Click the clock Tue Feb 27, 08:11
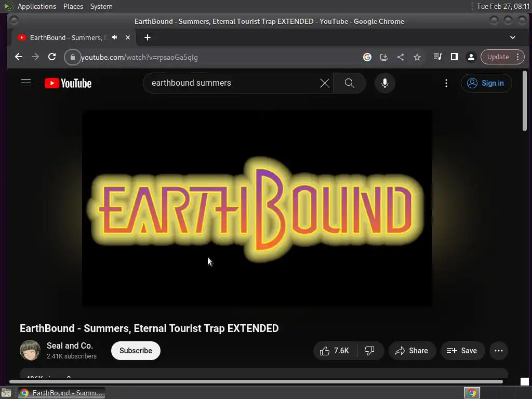The height and width of the screenshot is (399, 532). coord(503,6)
